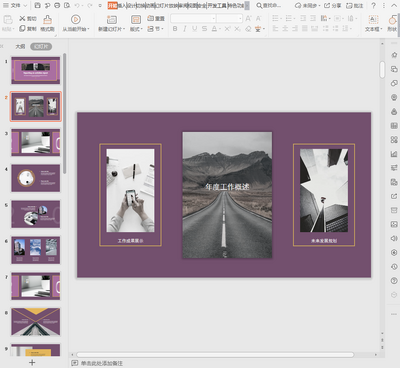The height and width of the screenshot is (368, 400).
Task: Toggle Underline formatting
Action: coord(194,29)
